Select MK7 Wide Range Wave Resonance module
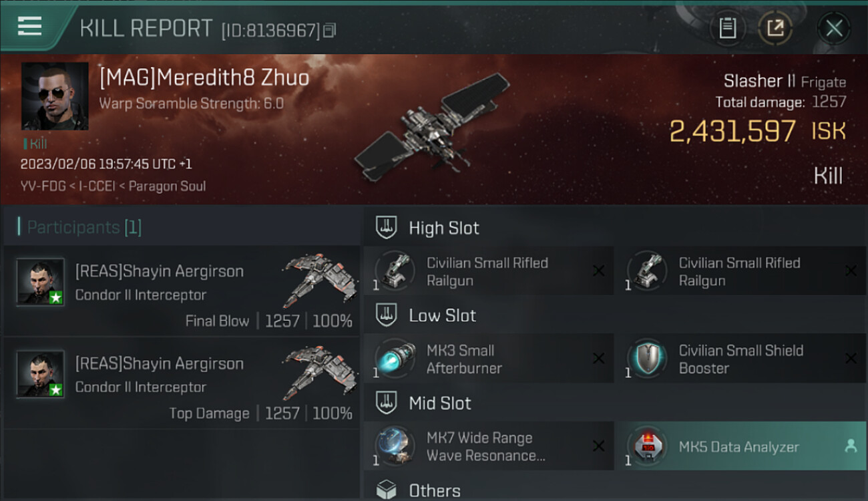The image size is (868, 501). tap(489, 446)
